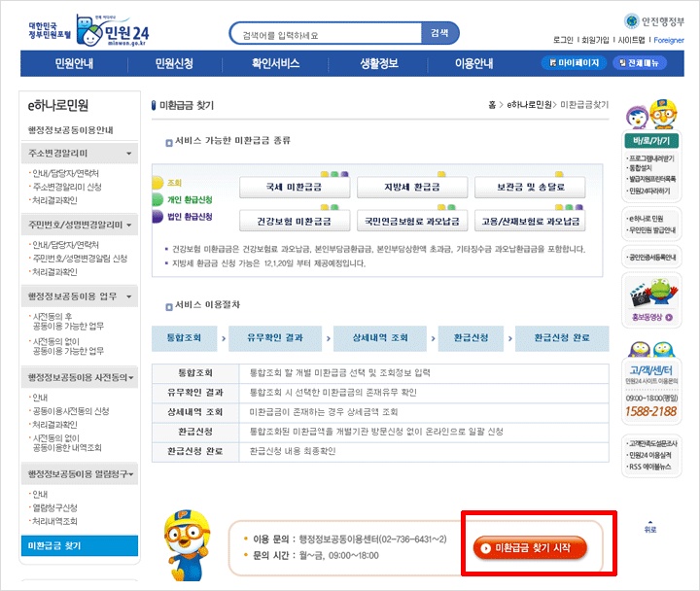Click the 로그인 link

point(563,40)
